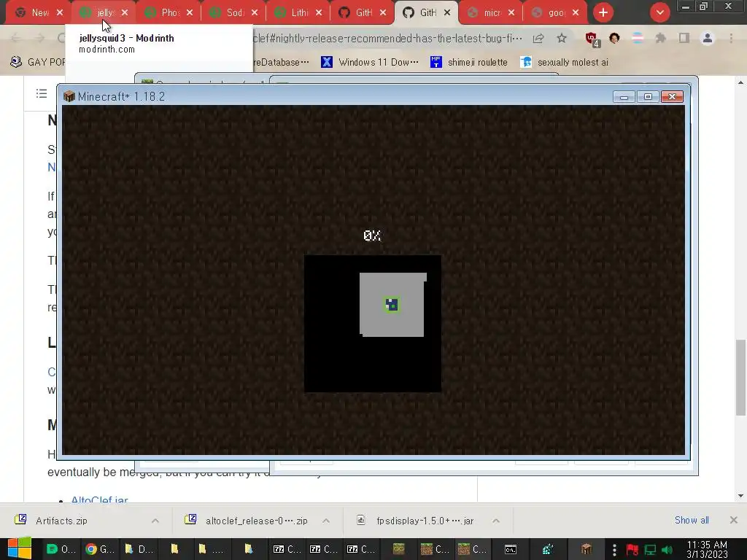Open the uBlock Origin extension icon
The image size is (747, 560).
pyautogui.click(x=592, y=39)
